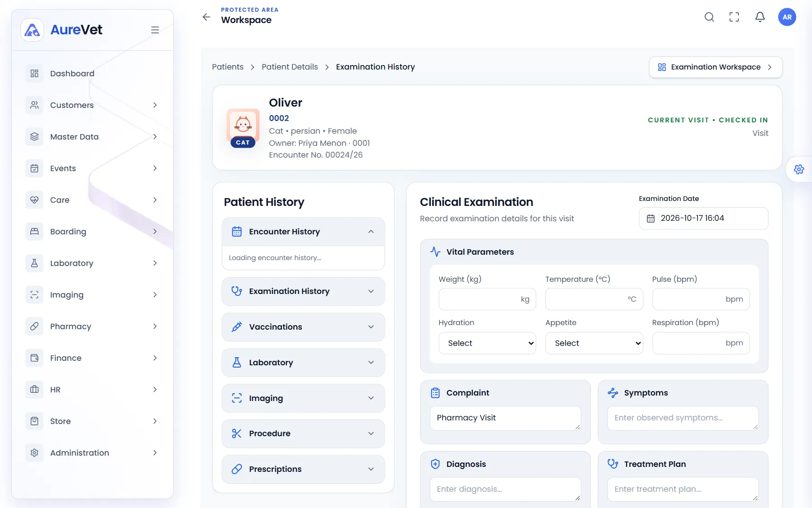Click the Diagnosis shield icon
The height and width of the screenshot is (508, 812).
(435, 464)
